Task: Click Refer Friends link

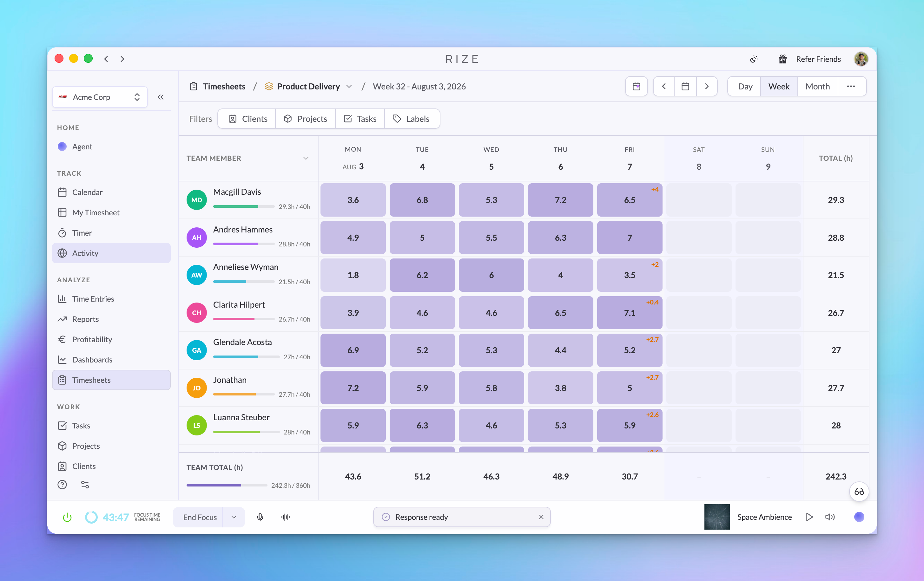Action: (x=818, y=59)
